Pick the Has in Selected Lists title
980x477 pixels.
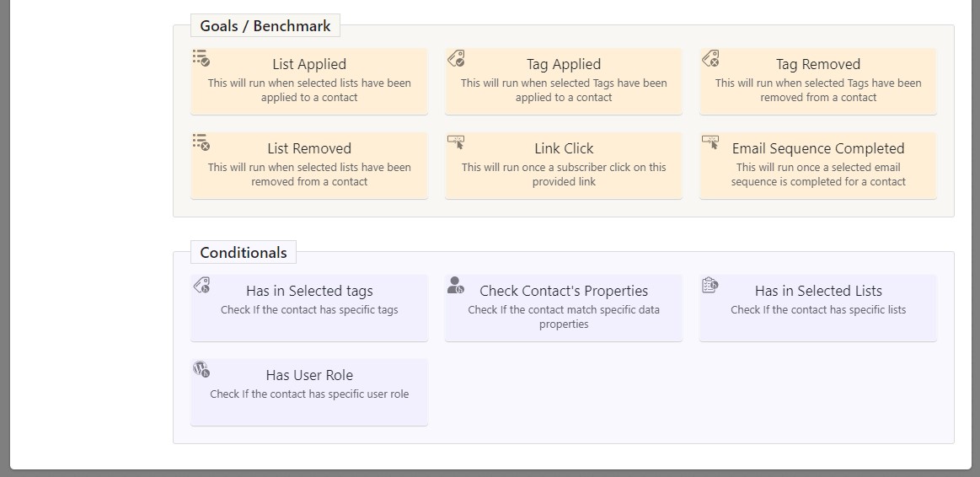(x=818, y=292)
